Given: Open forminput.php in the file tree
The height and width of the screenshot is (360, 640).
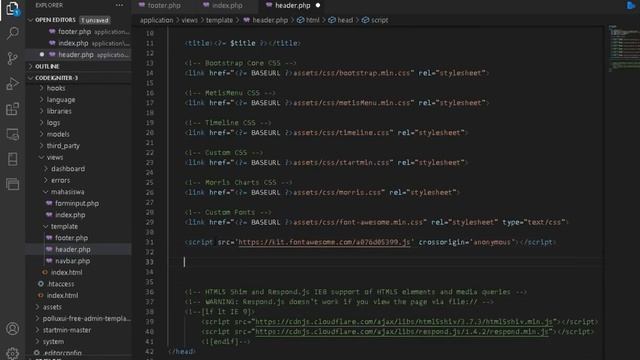Looking at the screenshot, I should tap(77, 203).
